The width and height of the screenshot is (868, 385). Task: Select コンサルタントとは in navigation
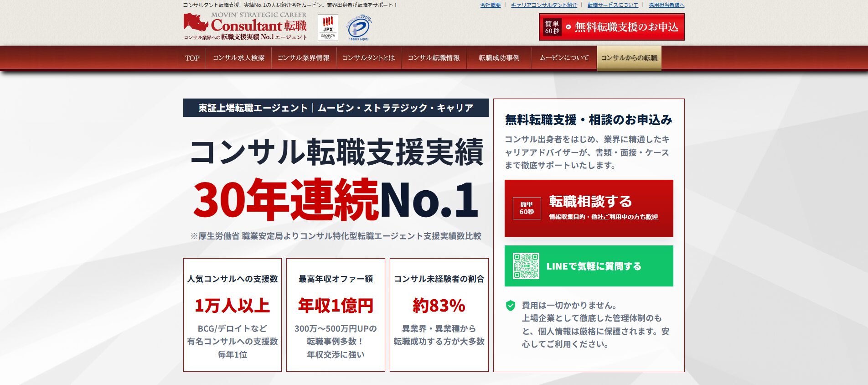(x=368, y=58)
